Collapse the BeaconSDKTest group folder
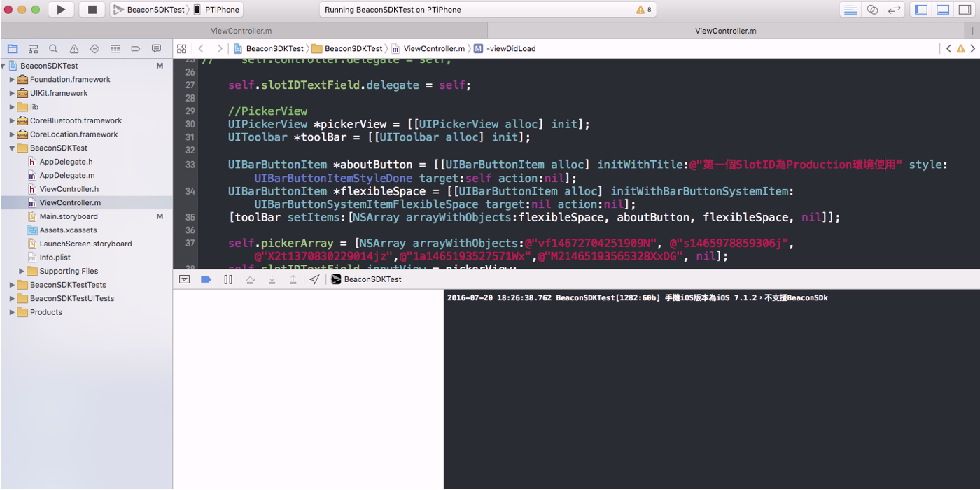Viewport: 980px width, 490px height. (x=12, y=148)
